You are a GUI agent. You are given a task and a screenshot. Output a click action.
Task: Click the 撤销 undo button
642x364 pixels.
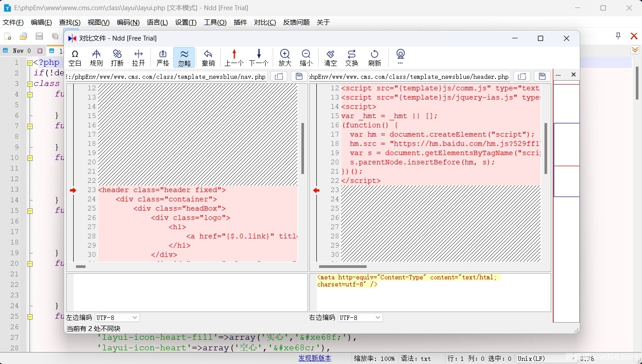(x=208, y=58)
